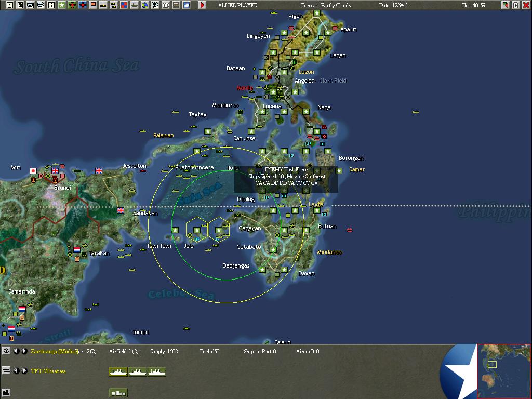
Task: Click the red end-turn play arrow
Action: (x=202, y=5)
